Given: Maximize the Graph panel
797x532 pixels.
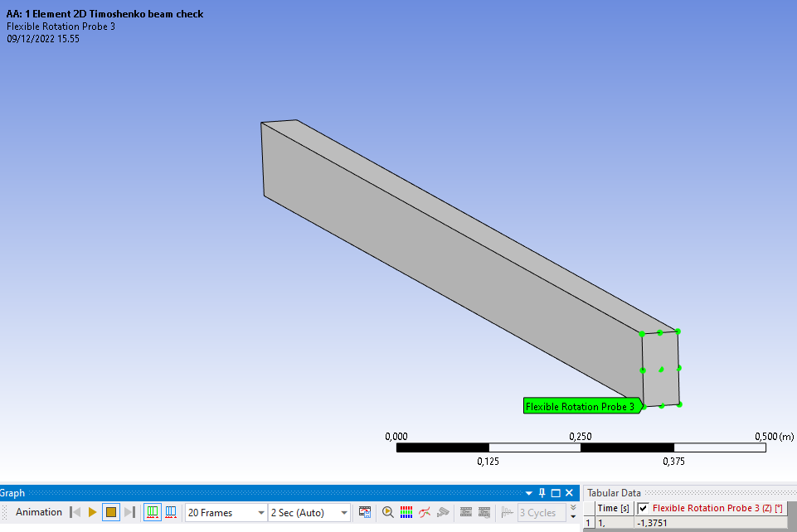Looking at the screenshot, I should [556, 493].
